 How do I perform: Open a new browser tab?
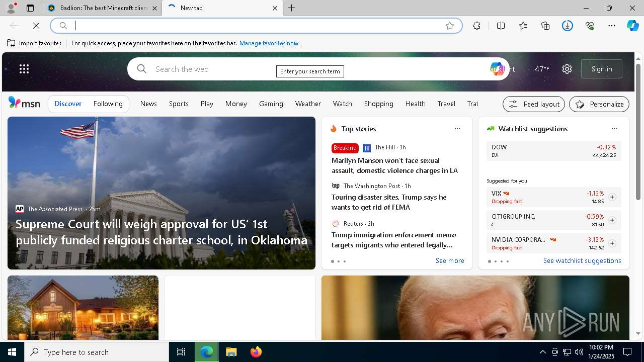292,8
